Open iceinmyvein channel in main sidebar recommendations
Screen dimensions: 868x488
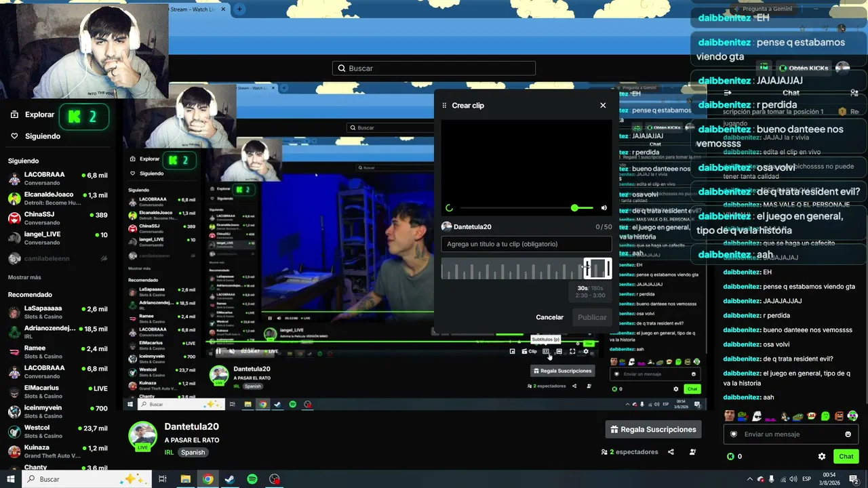click(58, 411)
